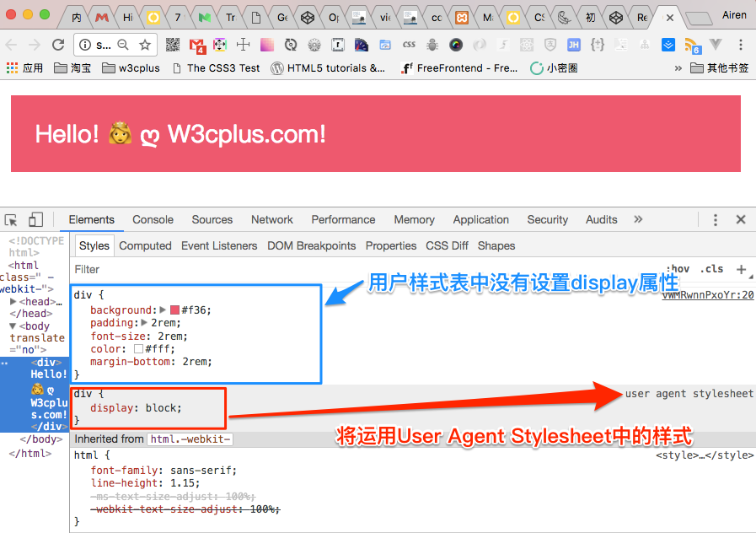
Task: Show hidden bookmarks with the chevron
Action: [x=678, y=68]
